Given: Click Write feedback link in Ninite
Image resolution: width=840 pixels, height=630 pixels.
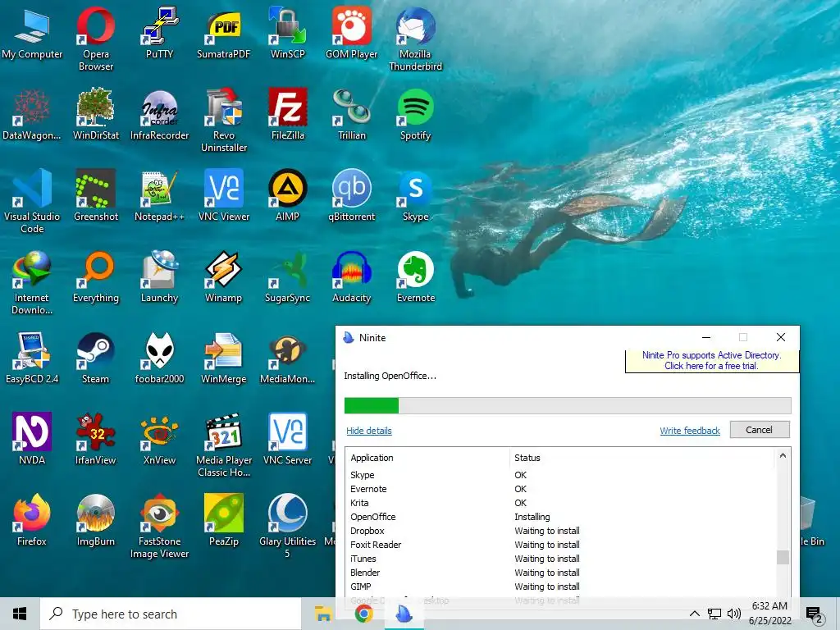Looking at the screenshot, I should click(689, 431).
